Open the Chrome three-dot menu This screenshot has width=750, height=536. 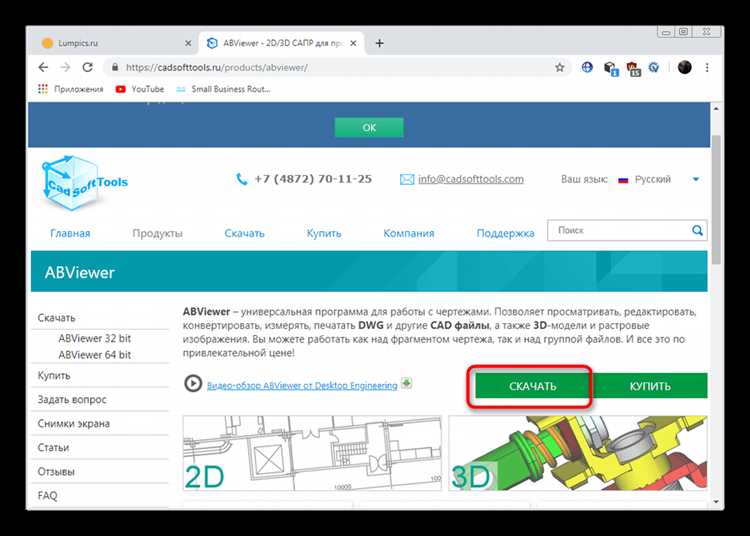(x=707, y=67)
